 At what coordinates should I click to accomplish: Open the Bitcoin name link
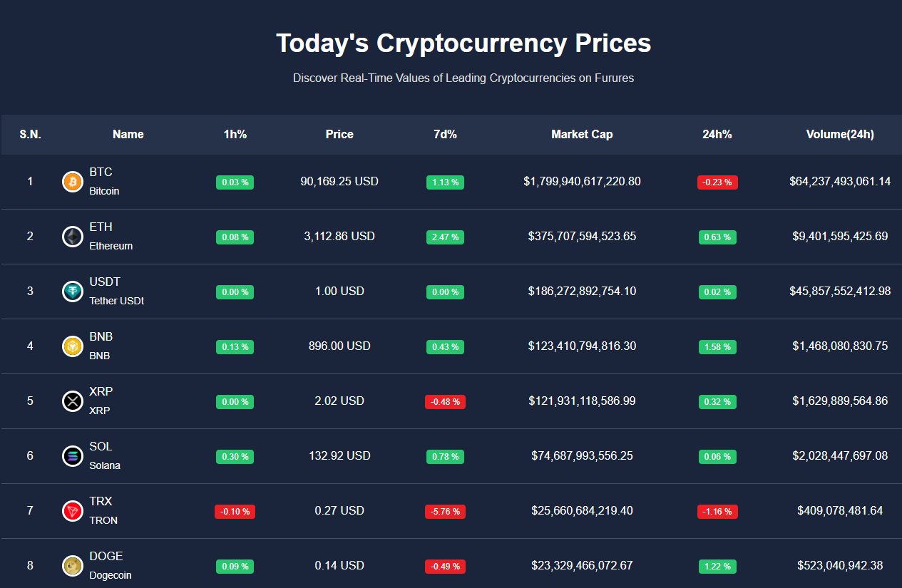104,191
